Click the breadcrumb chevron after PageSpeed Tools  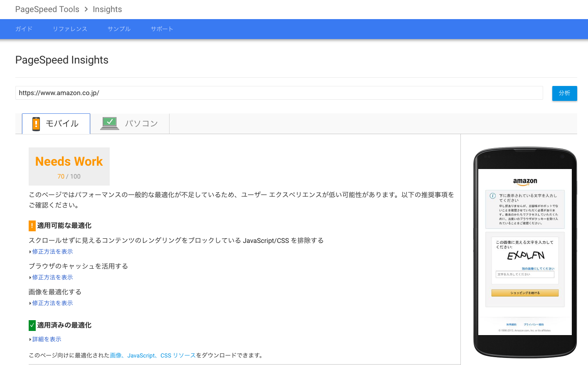click(86, 9)
